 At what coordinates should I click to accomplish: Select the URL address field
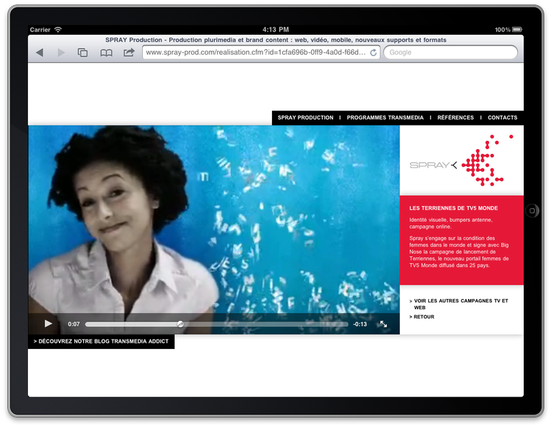256,53
